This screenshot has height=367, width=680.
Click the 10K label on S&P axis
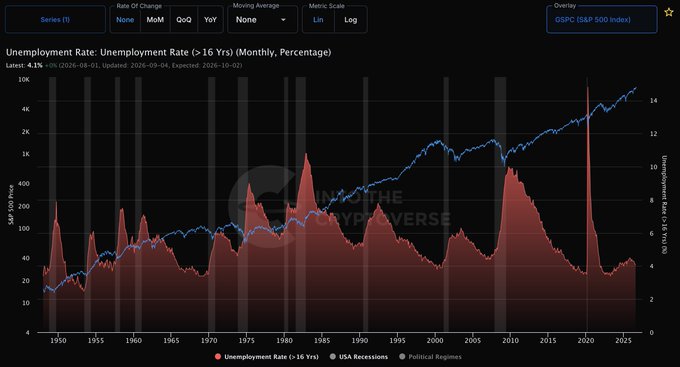[x=24, y=80]
